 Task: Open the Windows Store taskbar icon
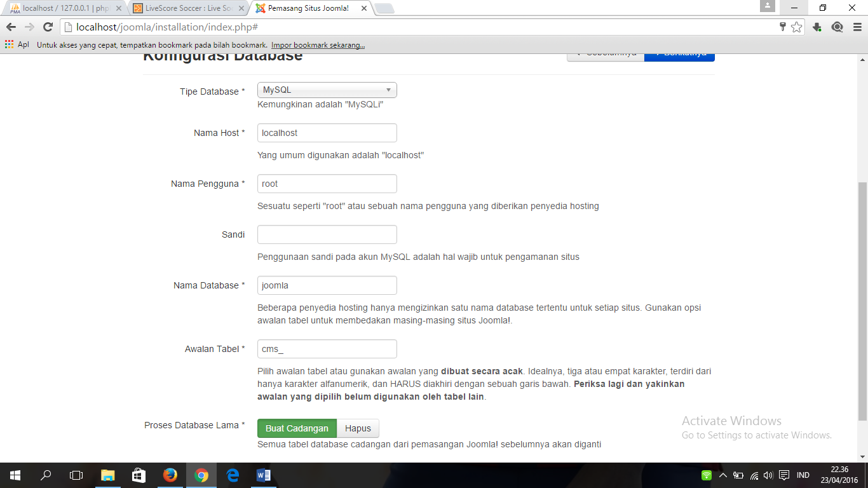click(139, 475)
